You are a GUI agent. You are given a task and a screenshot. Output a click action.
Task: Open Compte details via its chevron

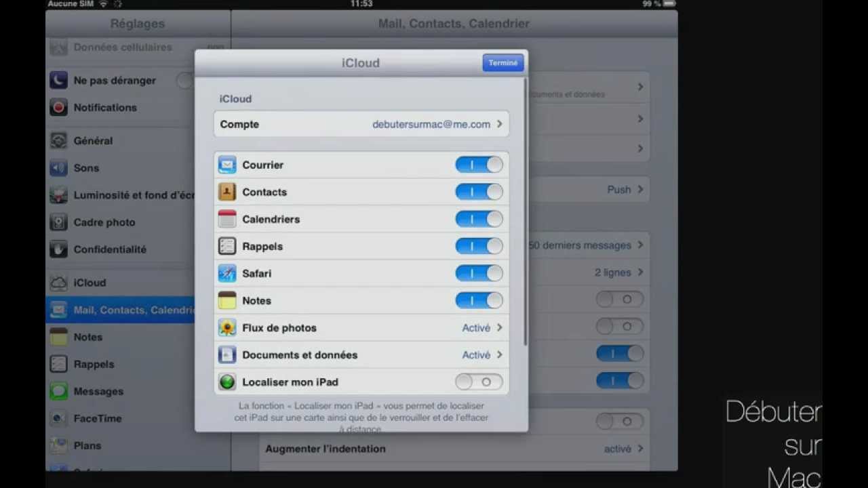tap(500, 124)
